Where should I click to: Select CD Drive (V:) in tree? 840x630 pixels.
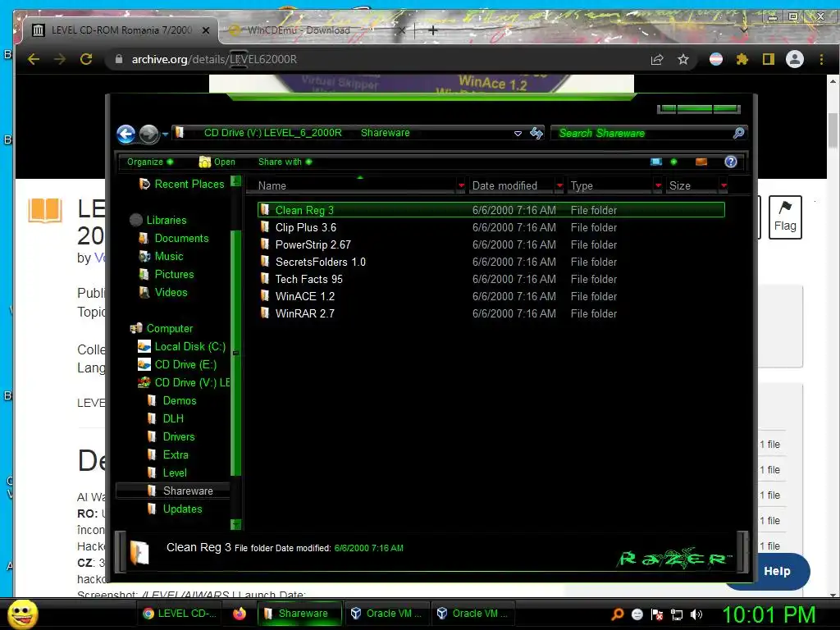tap(184, 382)
